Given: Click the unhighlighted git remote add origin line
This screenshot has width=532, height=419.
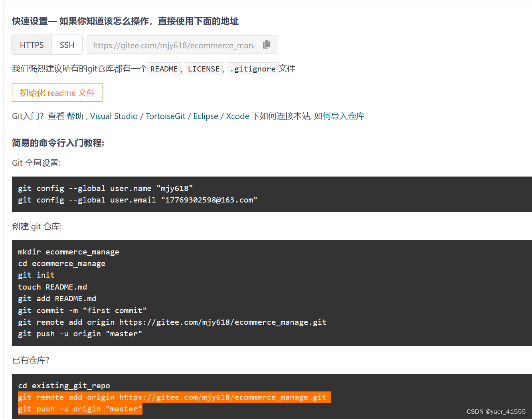Looking at the screenshot, I should coord(172,322).
